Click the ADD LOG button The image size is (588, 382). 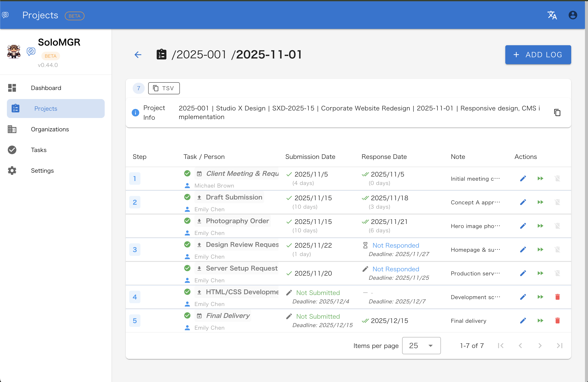click(x=538, y=54)
